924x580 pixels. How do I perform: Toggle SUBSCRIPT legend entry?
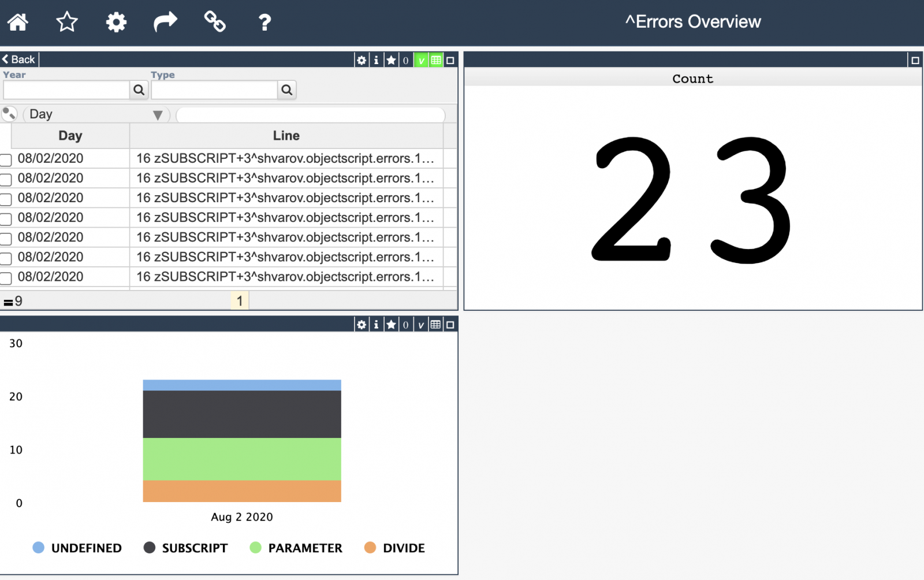(186, 548)
